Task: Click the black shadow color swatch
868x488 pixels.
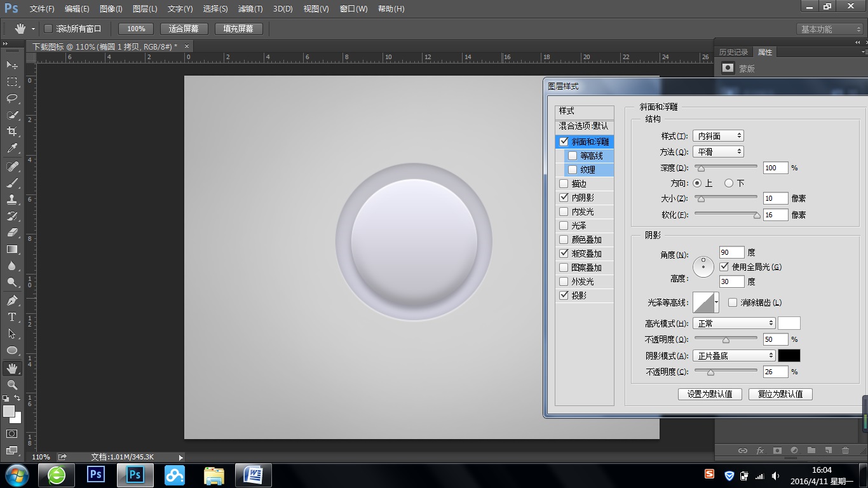Action: tap(789, 356)
